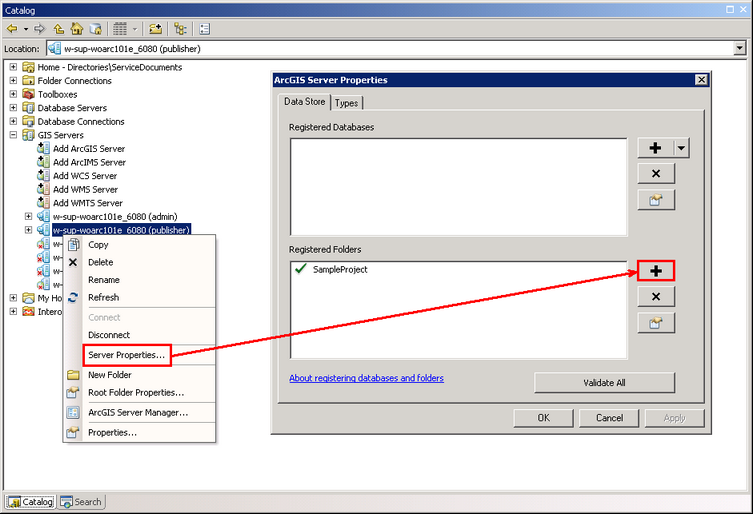This screenshot has height=514, width=753.
Task: Expand Home - Directories\ServiceDocuments node
Action: [13, 67]
